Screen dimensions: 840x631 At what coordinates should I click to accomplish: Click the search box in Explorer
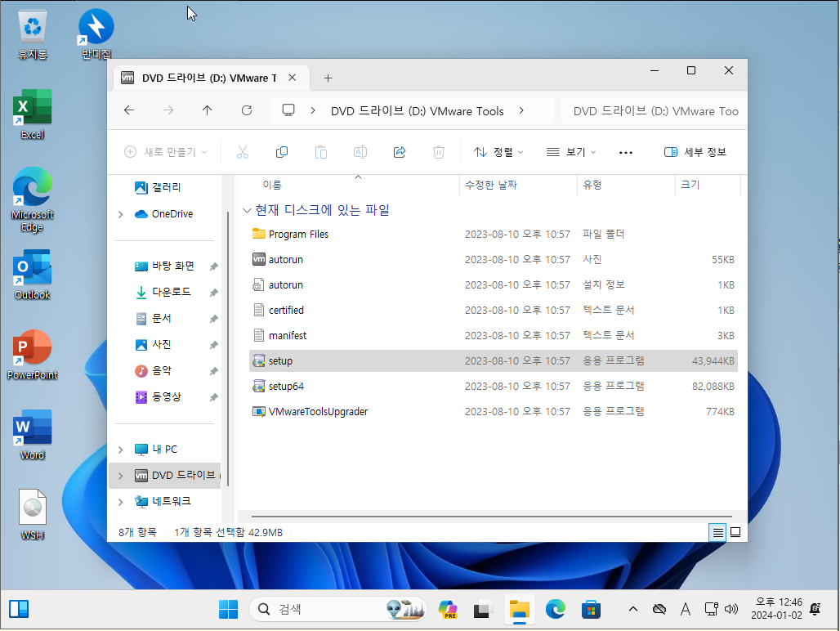point(654,111)
